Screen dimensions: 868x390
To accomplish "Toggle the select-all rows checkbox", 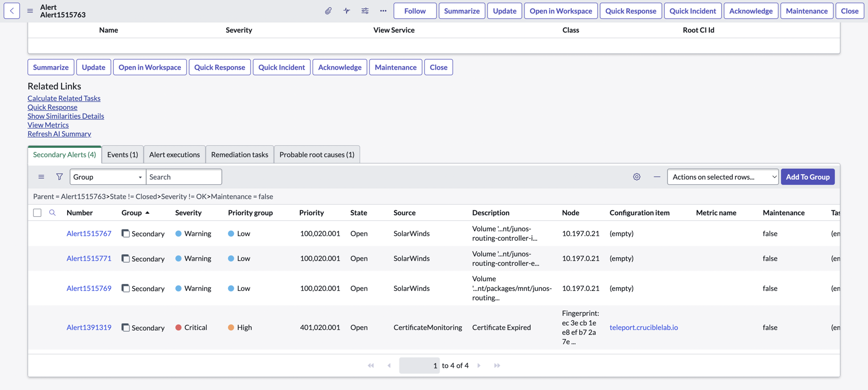I will click(37, 213).
